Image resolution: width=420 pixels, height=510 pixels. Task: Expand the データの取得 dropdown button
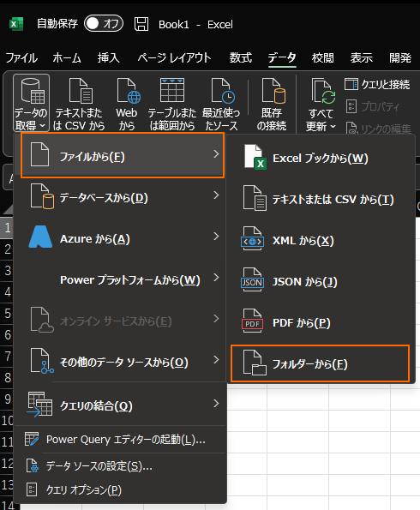31,103
